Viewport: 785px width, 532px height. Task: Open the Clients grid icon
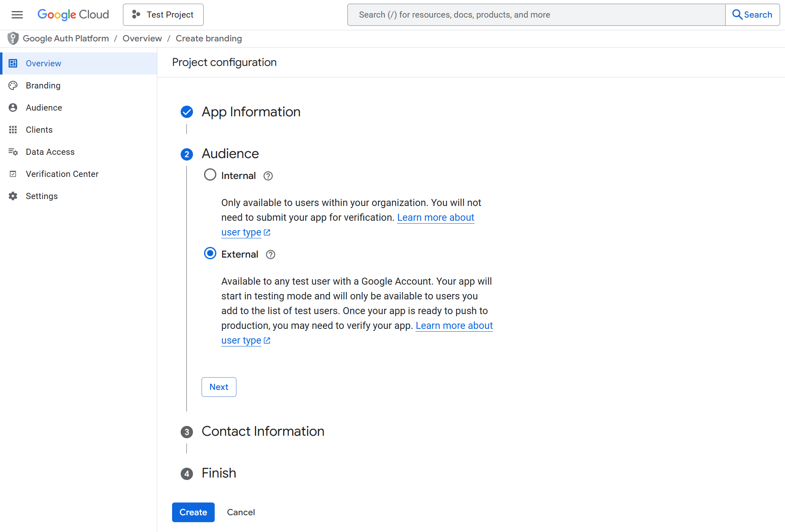click(13, 129)
